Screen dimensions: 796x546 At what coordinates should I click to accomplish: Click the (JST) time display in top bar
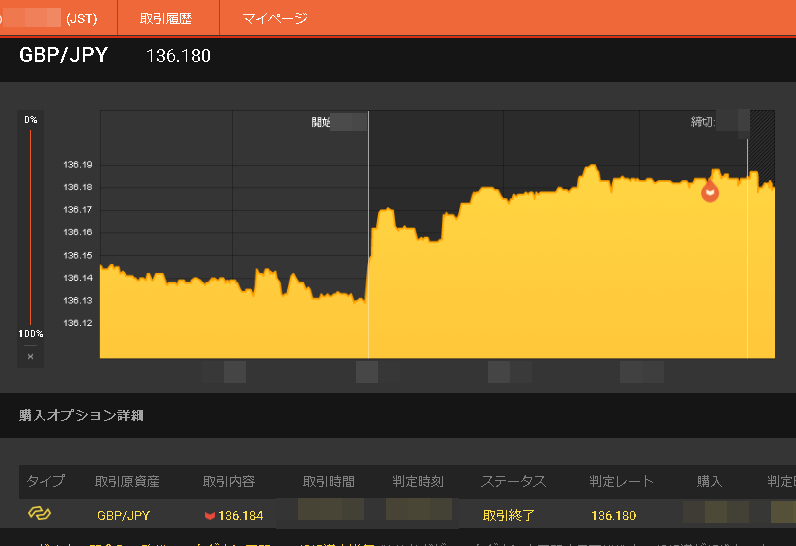pyautogui.click(x=80, y=19)
